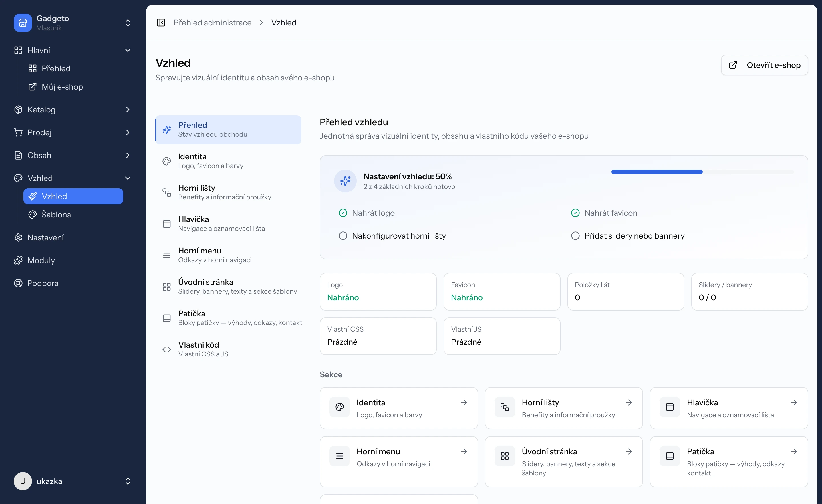Click the Vzhled palette icon in sidebar

pos(18,178)
